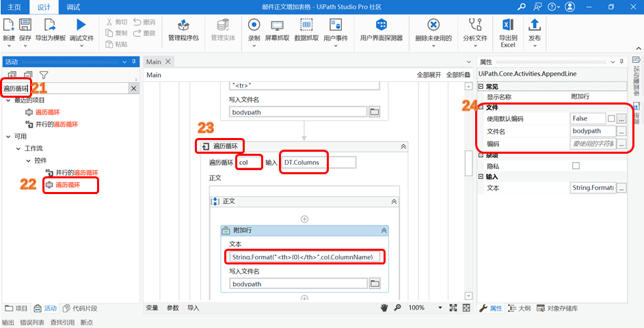
Task: Click Collapse All (全部折叠)
Action: click(x=458, y=75)
